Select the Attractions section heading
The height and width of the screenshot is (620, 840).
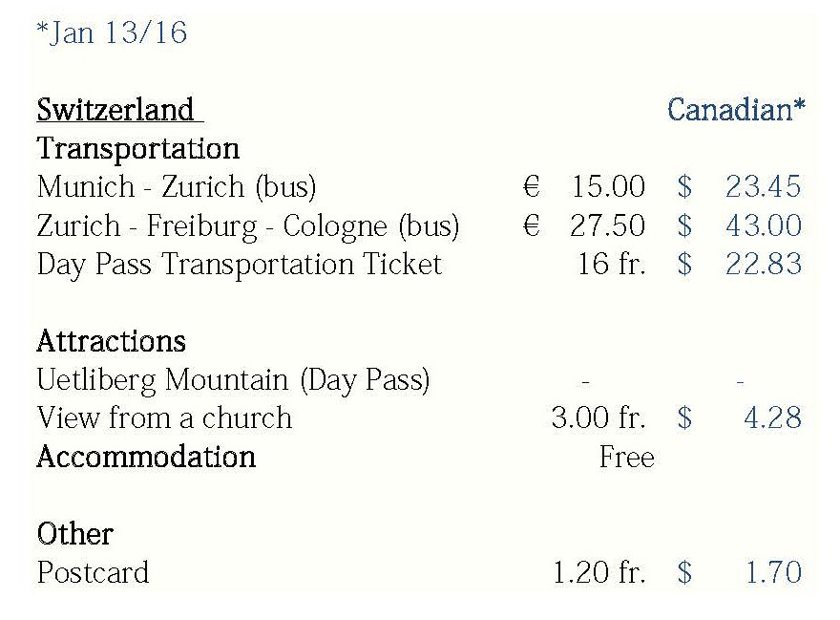point(111,341)
